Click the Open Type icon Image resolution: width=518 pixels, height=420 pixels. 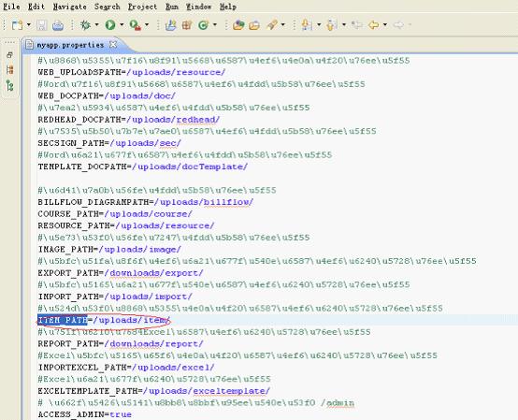[238, 24]
